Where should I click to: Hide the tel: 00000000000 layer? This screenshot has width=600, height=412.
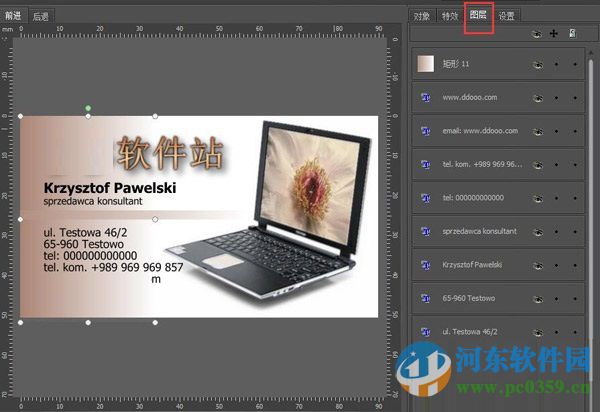coord(538,199)
